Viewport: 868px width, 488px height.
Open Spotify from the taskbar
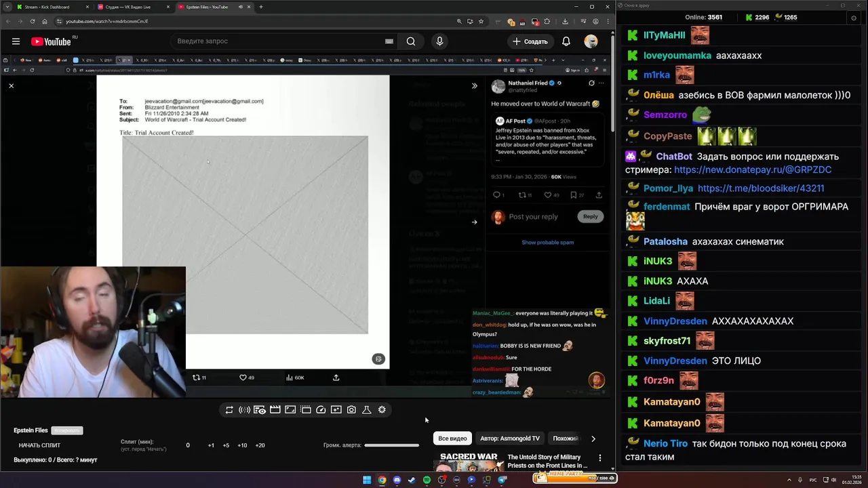pos(427,480)
